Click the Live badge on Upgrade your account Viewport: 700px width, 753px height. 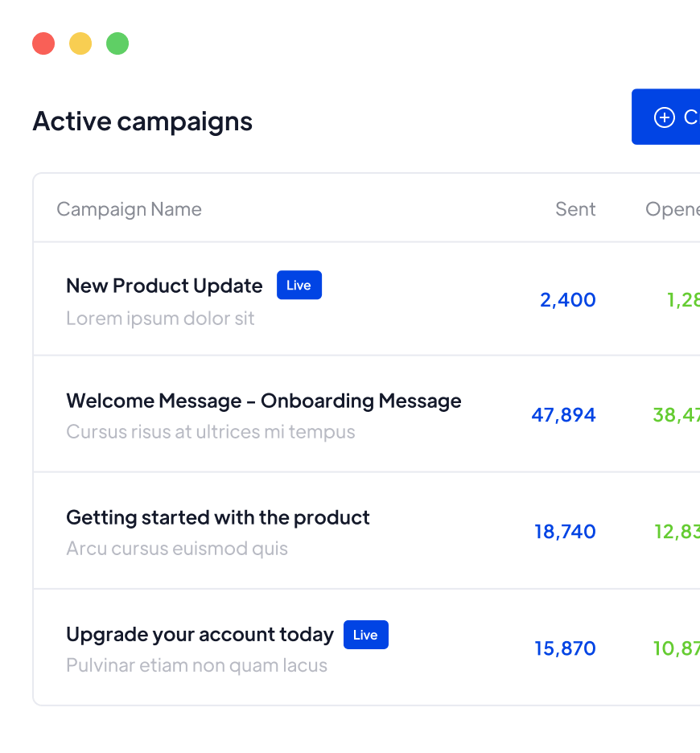[365, 635]
